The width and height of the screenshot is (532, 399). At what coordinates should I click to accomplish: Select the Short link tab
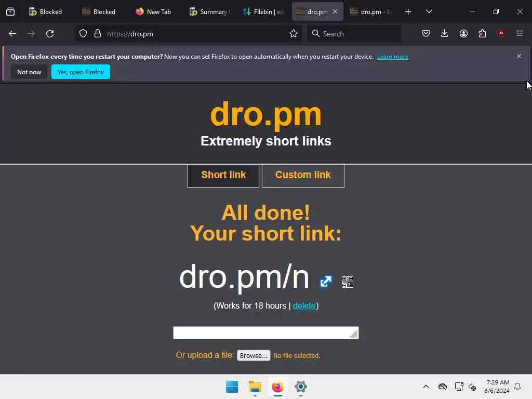point(223,176)
